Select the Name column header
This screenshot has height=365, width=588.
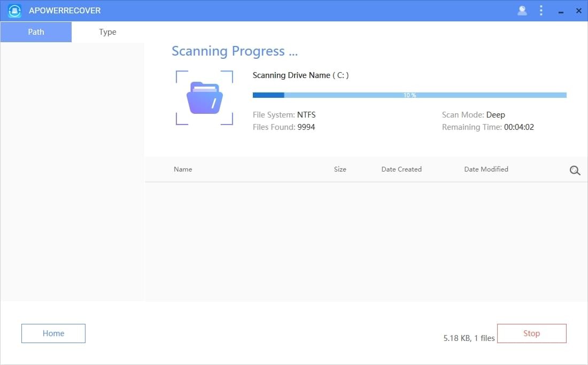point(183,169)
